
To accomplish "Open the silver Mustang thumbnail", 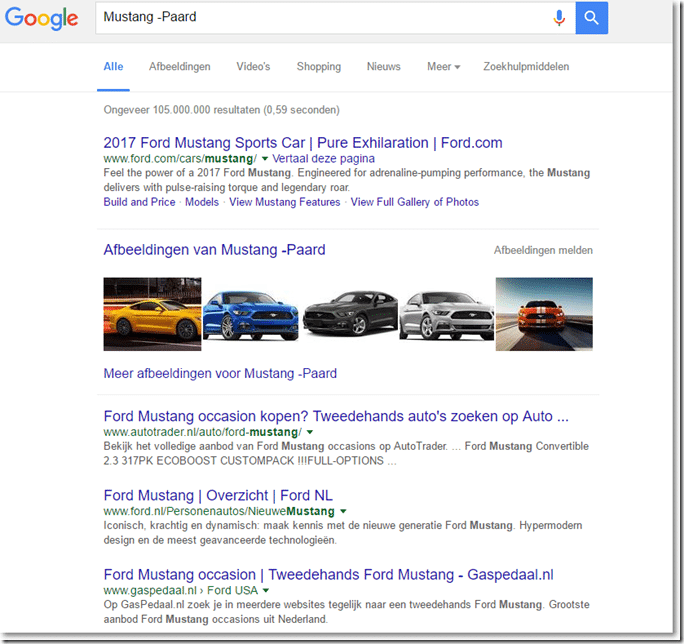I will coord(447,316).
